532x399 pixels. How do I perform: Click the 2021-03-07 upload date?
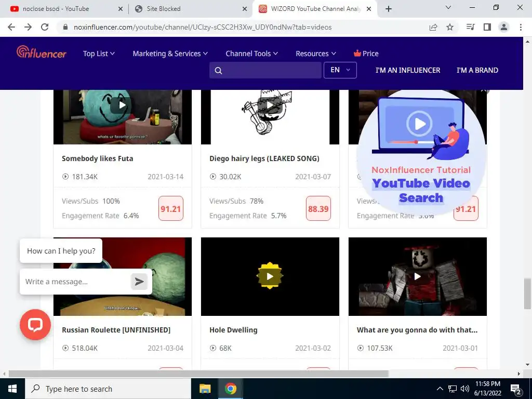coord(313,177)
